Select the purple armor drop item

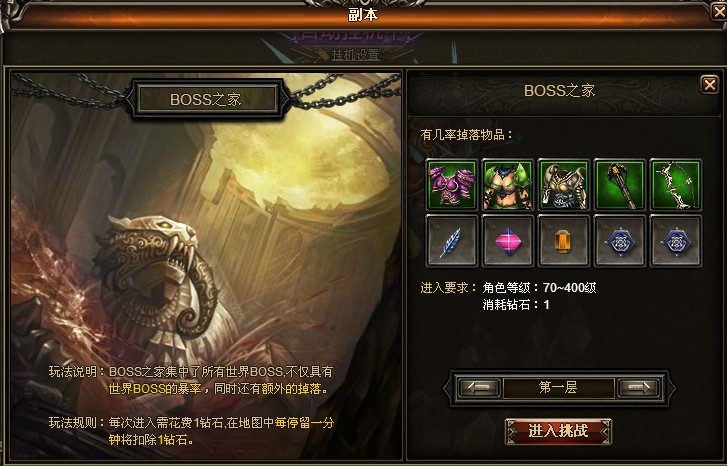click(x=452, y=185)
